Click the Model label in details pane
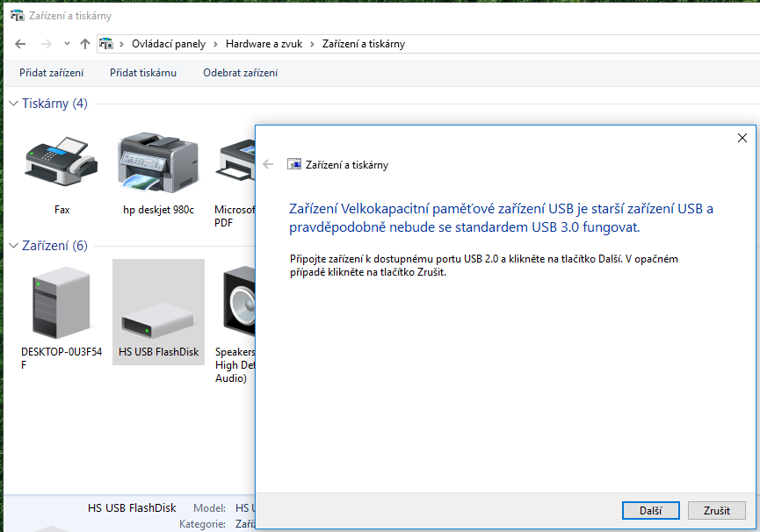This screenshot has width=760, height=532. tap(209, 507)
